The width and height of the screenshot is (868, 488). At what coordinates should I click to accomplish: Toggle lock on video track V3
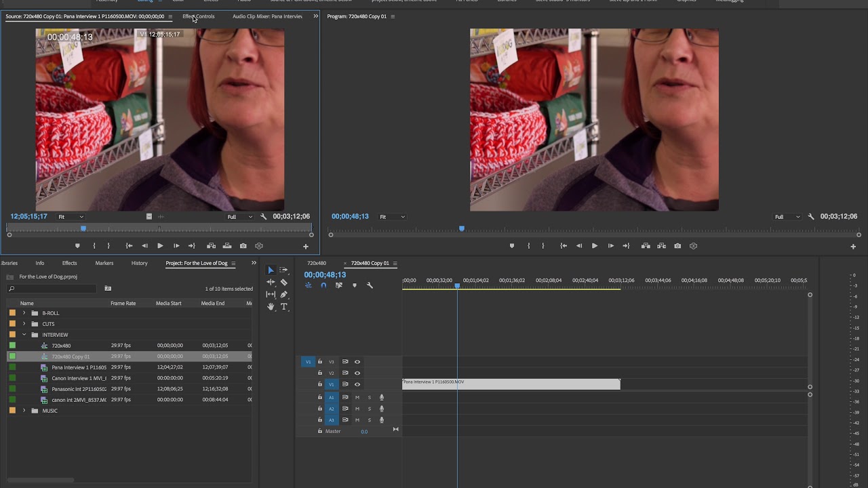point(320,362)
